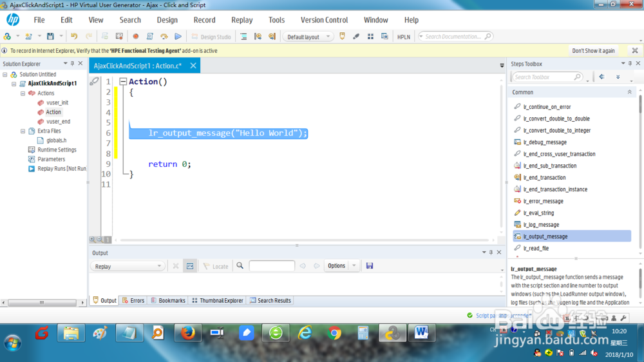The image size is (644, 362).
Task: Click the new script wand icon
Action: point(28,37)
